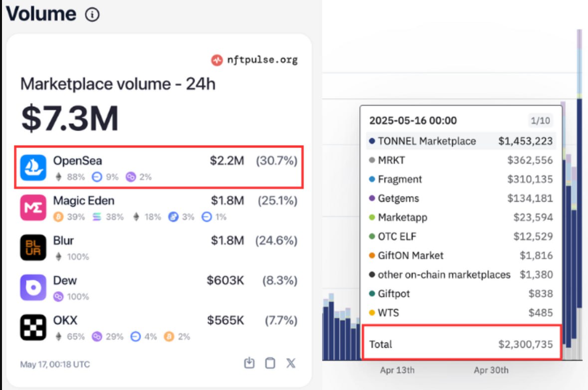Share the card via X icon
Screen dimensions: 588x390
coord(291,363)
